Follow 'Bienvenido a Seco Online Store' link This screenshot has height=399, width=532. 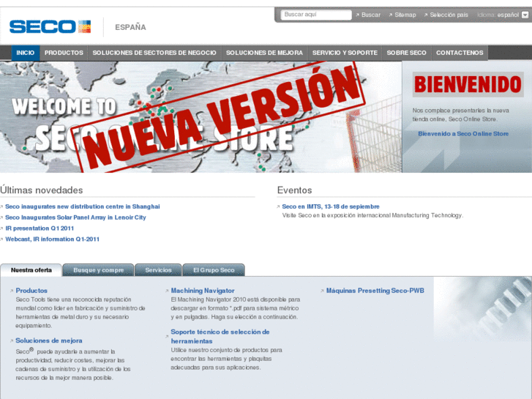[463, 134]
